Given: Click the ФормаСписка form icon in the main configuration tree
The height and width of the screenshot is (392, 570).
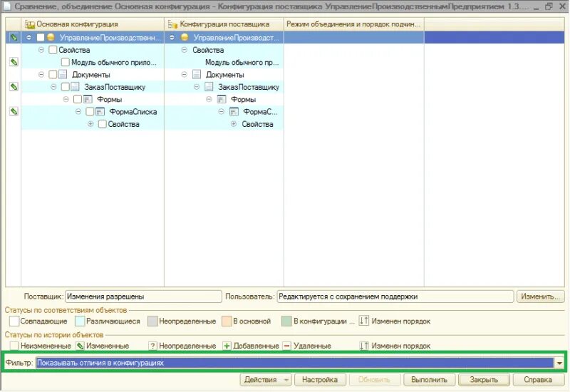Looking at the screenshot, I should coord(100,112).
